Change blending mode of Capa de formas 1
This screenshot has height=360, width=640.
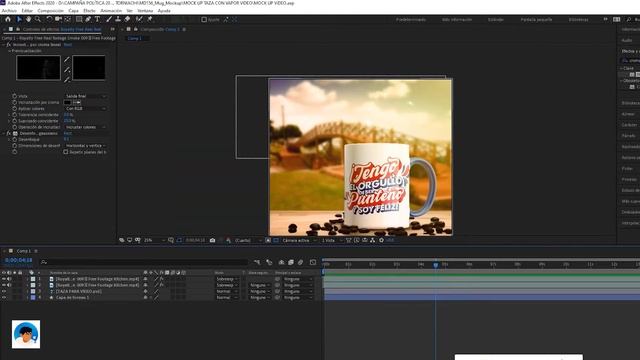point(227,298)
